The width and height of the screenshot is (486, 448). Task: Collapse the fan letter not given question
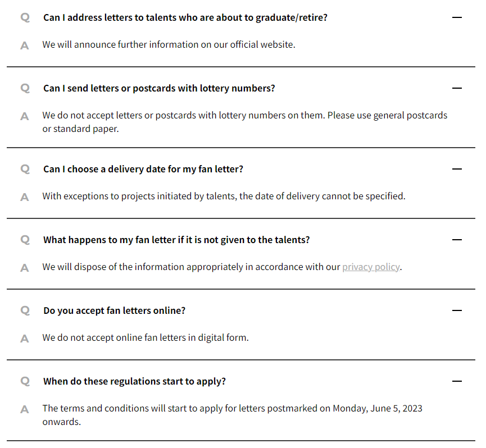pos(457,240)
